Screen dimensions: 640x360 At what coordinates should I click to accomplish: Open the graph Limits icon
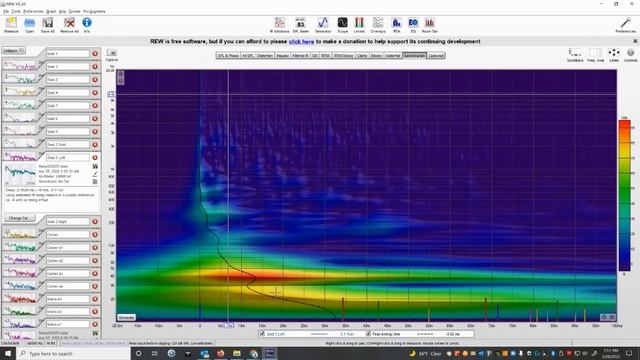tap(614, 55)
